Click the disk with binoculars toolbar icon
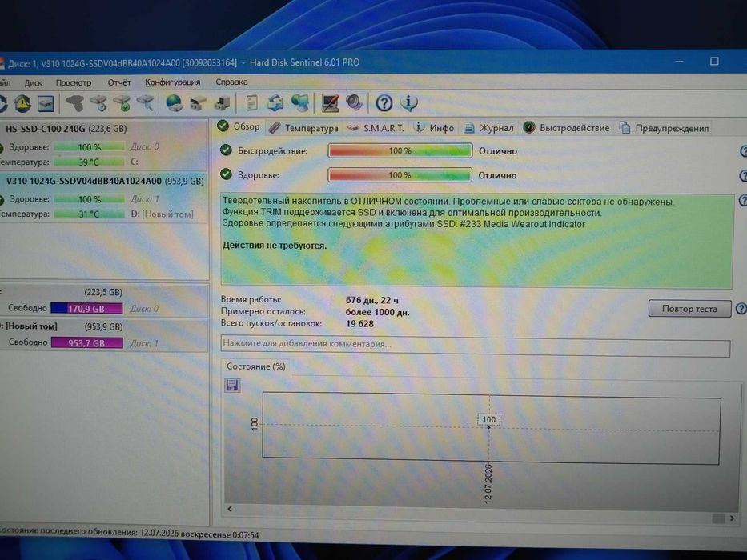 (x=199, y=103)
